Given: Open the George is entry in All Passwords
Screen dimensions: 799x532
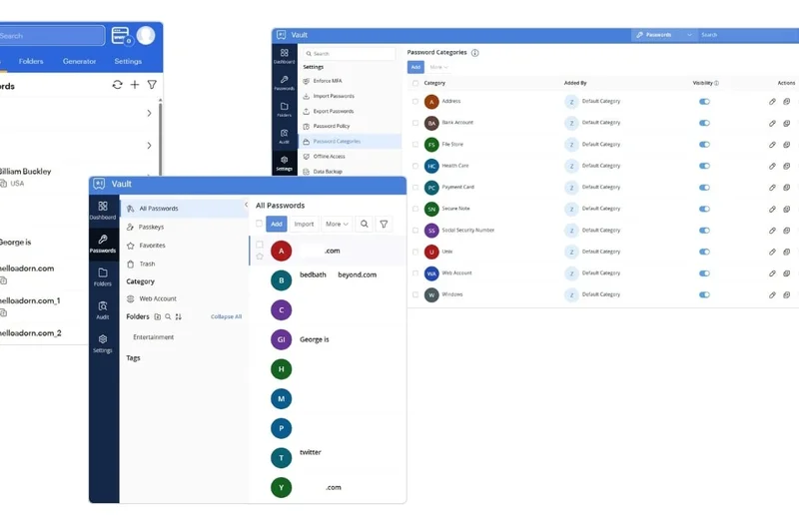Looking at the screenshot, I should click(328, 339).
